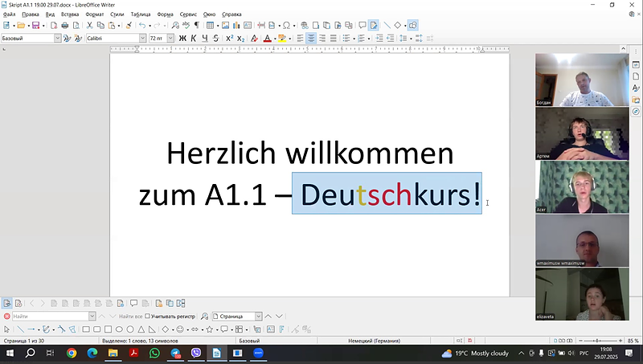Open the Сервис menu
643x364 pixels.
click(x=188, y=14)
